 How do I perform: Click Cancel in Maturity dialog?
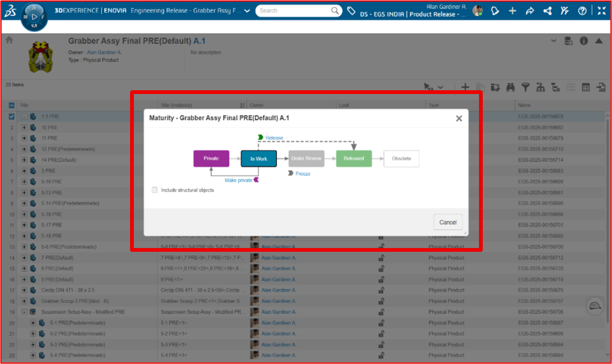pos(448,222)
